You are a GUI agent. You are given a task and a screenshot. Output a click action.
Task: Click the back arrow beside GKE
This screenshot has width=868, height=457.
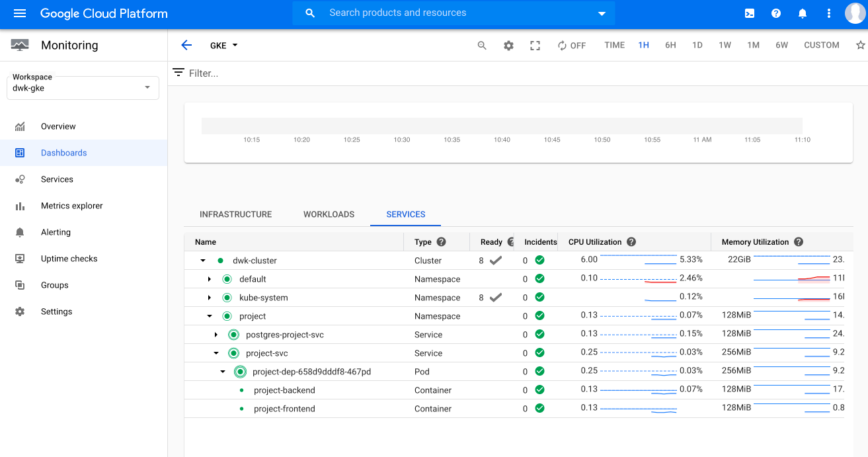coord(186,45)
